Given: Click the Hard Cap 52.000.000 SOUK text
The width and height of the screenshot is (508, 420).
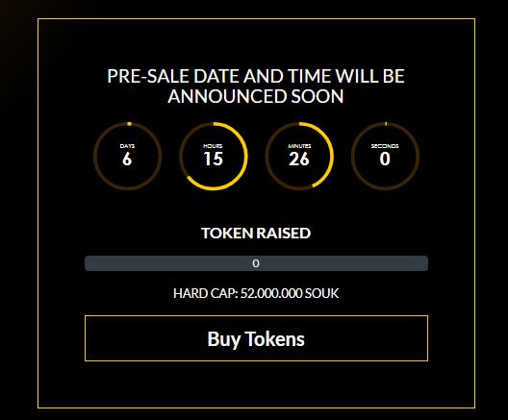Looking at the screenshot, I should pyautogui.click(x=256, y=293).
